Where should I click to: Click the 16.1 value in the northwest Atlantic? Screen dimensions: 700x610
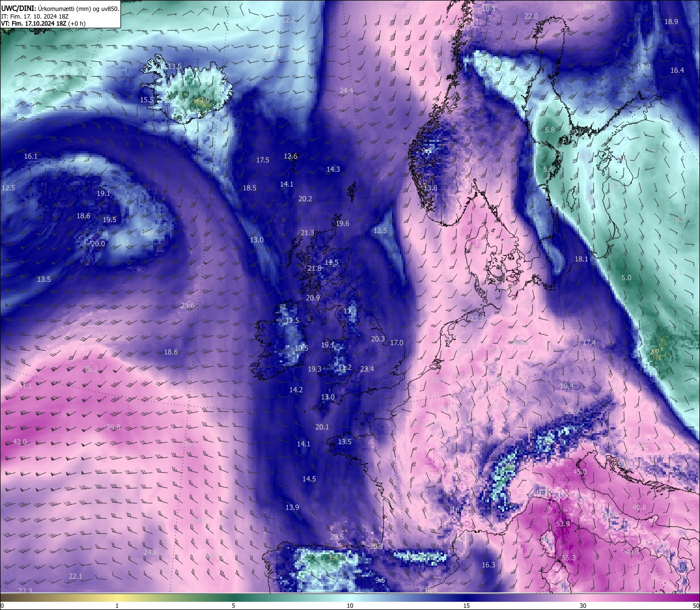pos(31,156)
